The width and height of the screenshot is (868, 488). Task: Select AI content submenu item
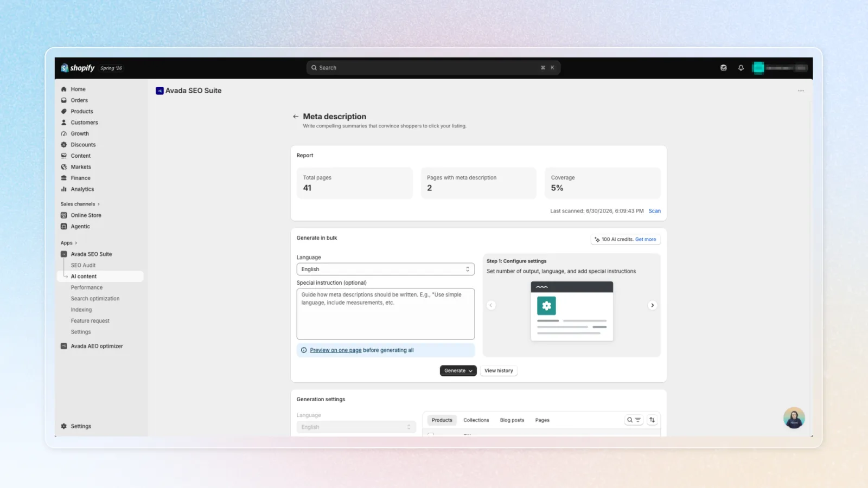pyautogui.click(x=84, y=277)
